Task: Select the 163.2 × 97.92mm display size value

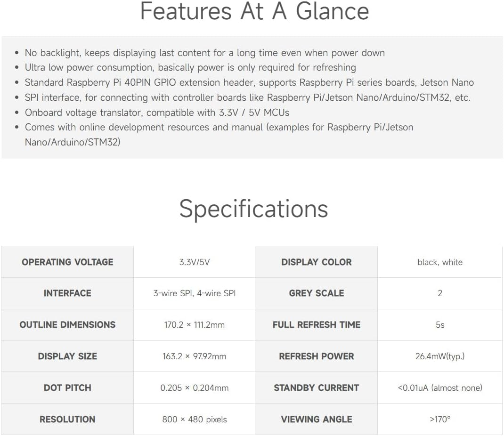Action: coord(194,356)
